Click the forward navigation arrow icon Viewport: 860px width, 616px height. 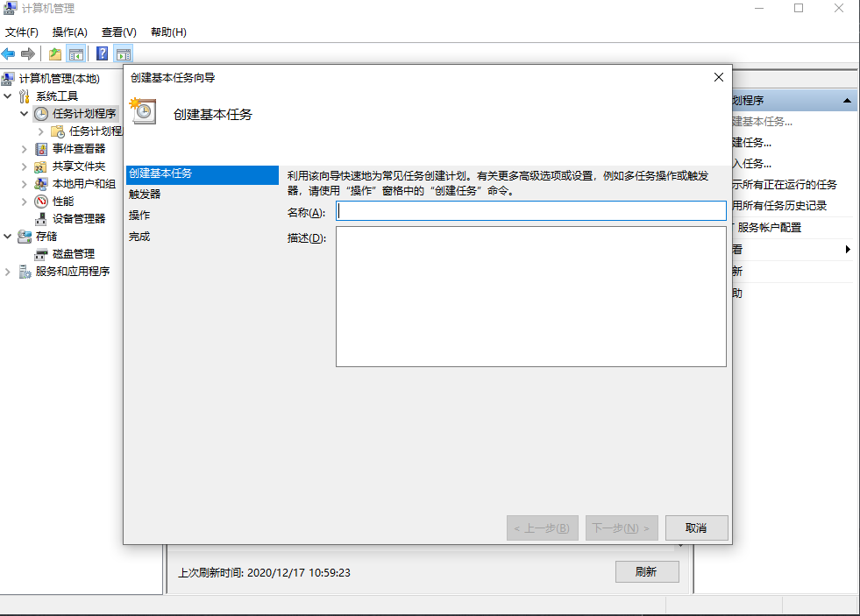(28, 53)
